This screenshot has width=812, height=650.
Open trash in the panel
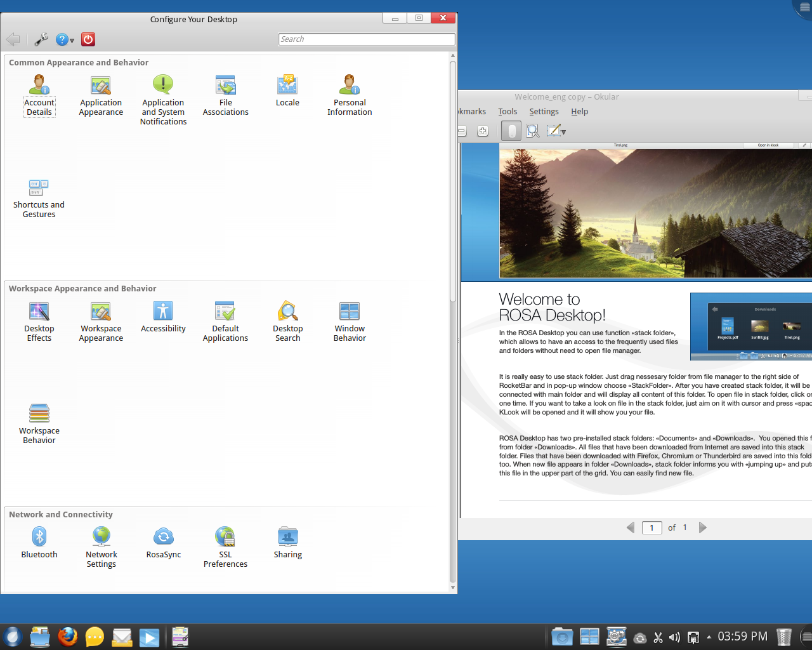click(x=784, y=637)
